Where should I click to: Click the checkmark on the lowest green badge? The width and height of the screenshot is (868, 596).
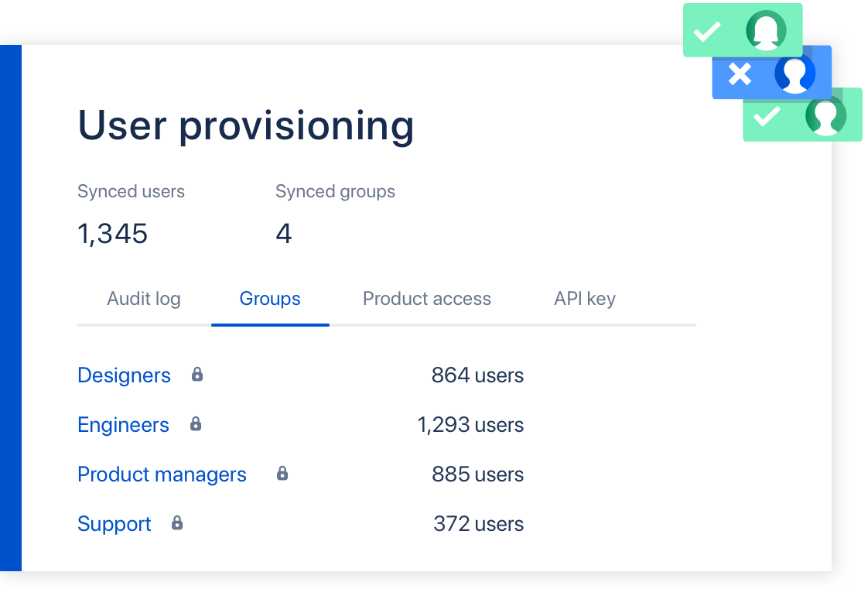tap(767, 116)
